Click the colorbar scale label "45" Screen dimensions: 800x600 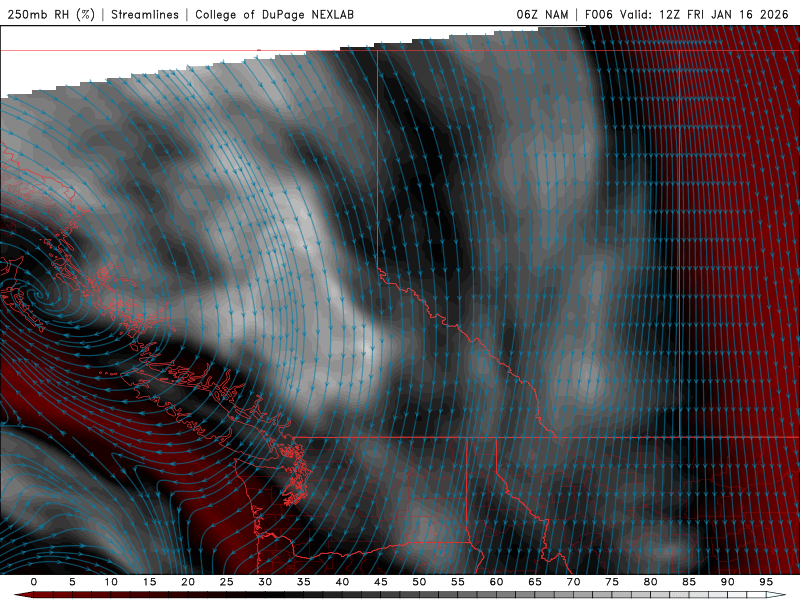[x=381, y=582]
